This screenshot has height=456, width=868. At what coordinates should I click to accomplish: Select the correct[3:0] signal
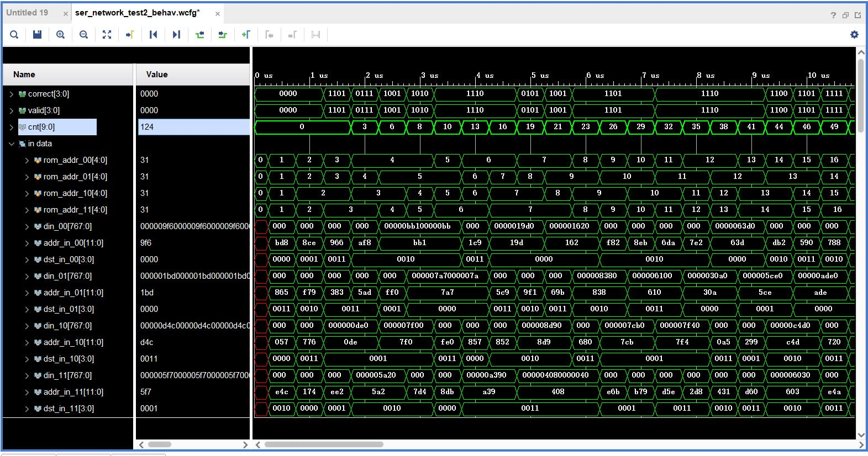pos(49,94)
